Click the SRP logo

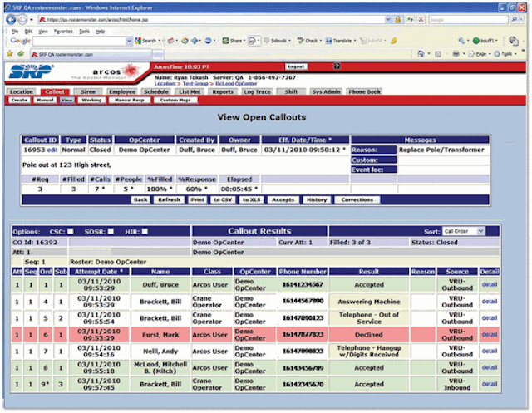click(32, 71)
